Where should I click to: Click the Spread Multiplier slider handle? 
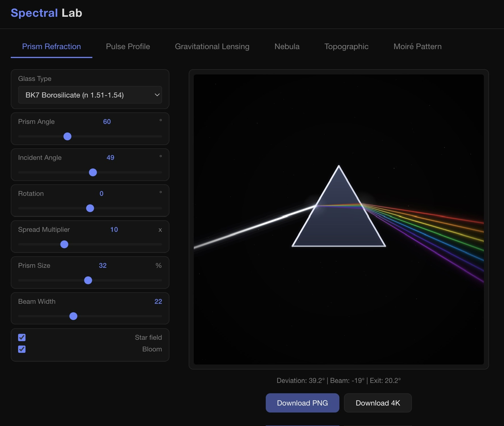point(64,244)
